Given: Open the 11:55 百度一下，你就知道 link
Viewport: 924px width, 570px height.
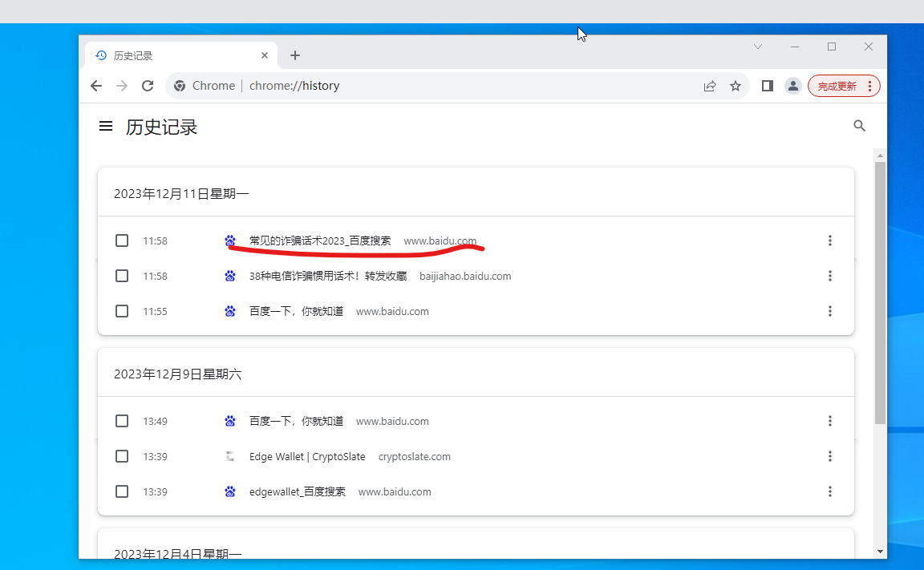Looking at the screenshot, I should [x=297, y=312].
